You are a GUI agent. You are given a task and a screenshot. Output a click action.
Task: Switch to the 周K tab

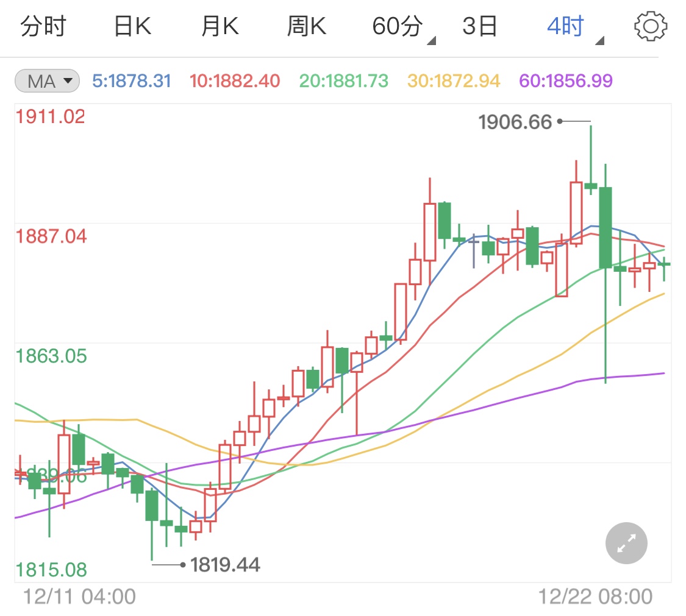click(x=307, y=26)
